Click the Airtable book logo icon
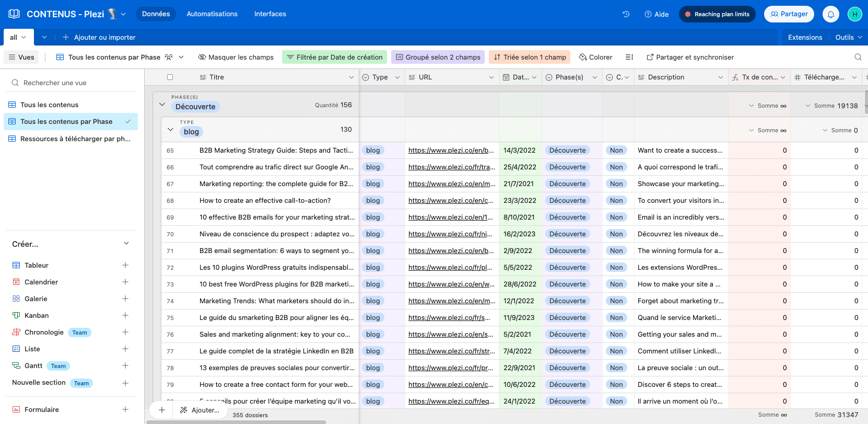 tap(14, 14)
